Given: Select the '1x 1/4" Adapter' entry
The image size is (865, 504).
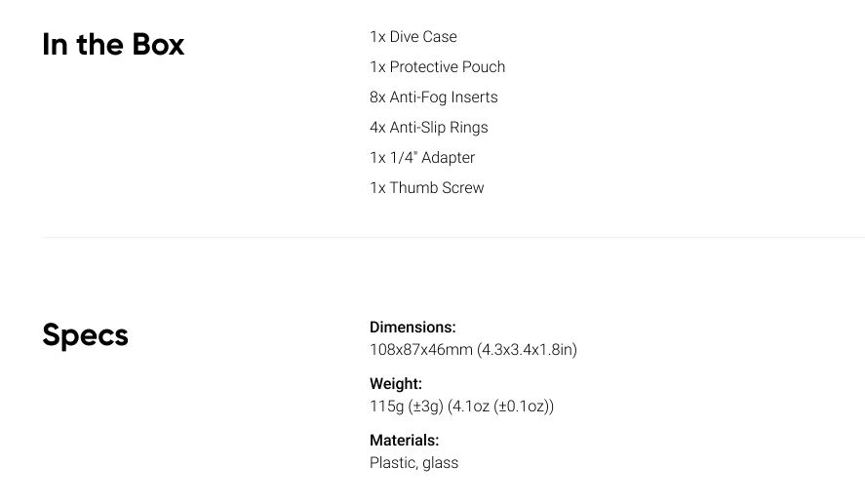Looking at the screenshot, I should pyautogui.click(x=422, y=158).
